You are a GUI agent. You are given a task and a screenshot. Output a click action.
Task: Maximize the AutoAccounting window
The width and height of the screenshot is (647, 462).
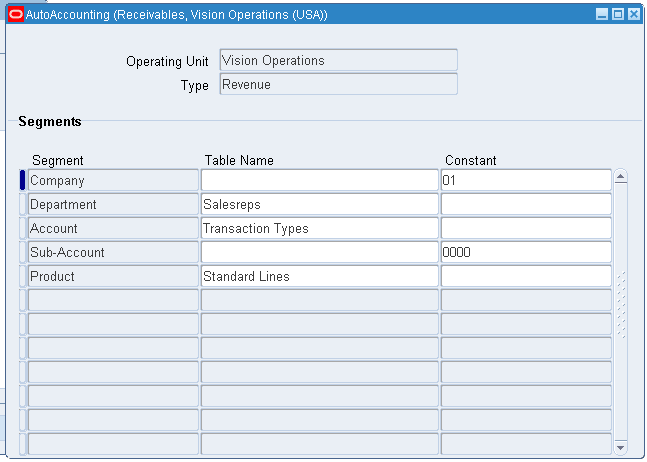617,15
